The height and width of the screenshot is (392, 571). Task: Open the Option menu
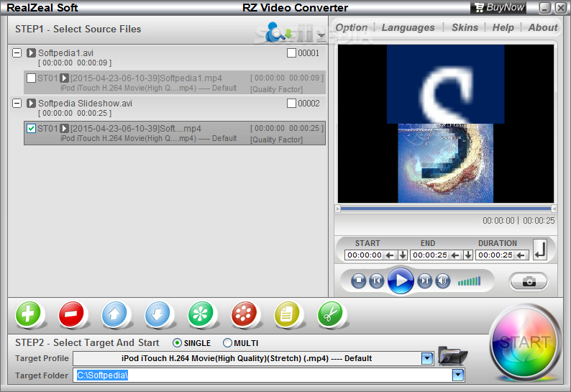click(352, 27)
